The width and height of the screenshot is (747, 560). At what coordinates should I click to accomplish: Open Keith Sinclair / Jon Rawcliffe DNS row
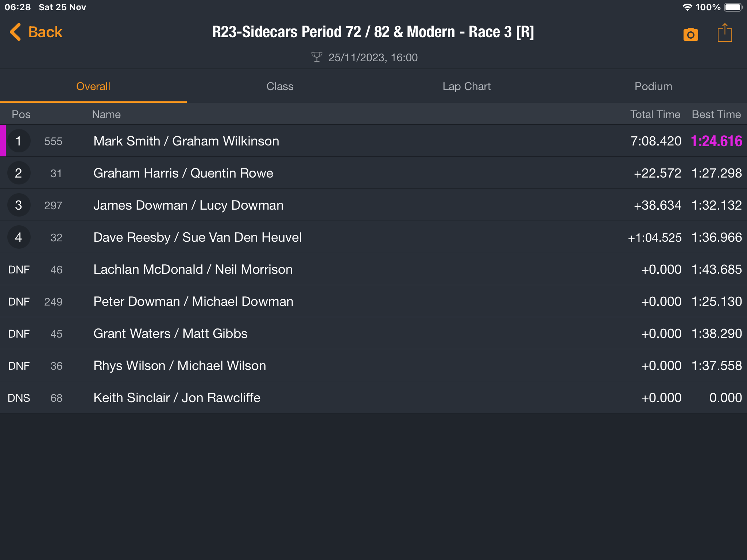373,397
